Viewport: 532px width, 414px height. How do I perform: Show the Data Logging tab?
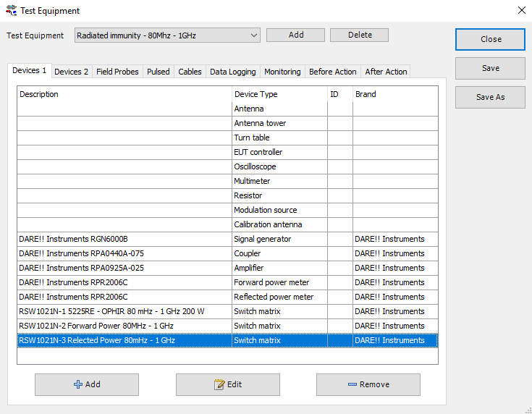click(232, 72)
